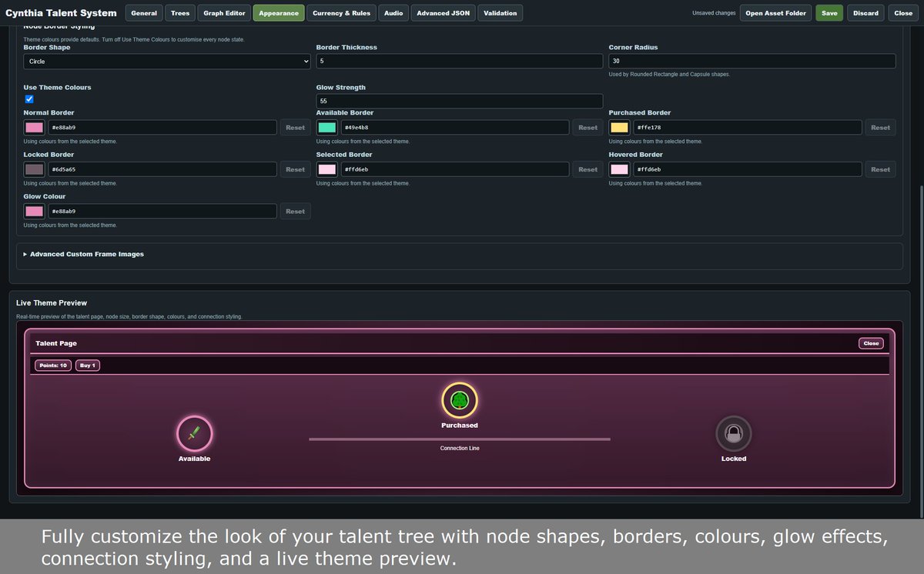
Task: Go to the Validation tab
Action: (500, 13)
